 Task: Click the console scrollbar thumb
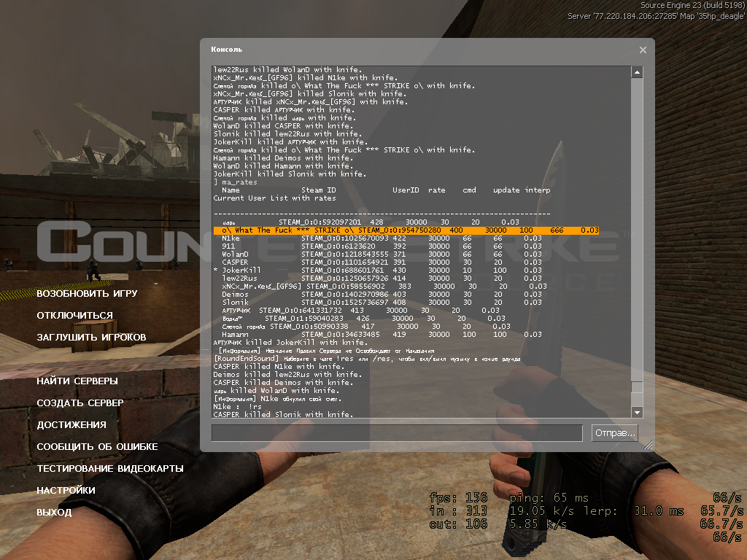[x=637, y=386]
